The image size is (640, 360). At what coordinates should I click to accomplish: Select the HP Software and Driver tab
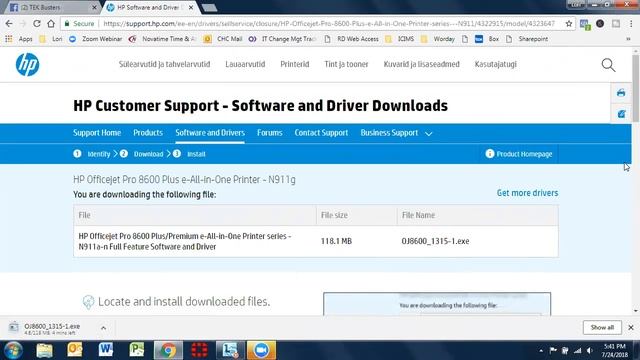pos(149,7)
